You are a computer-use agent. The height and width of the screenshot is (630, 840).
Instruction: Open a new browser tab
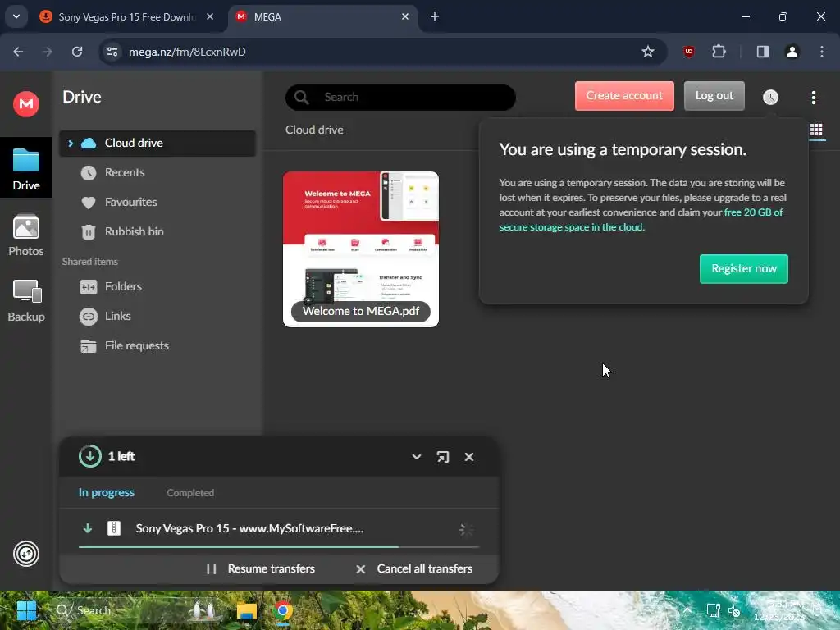point(435,16)
